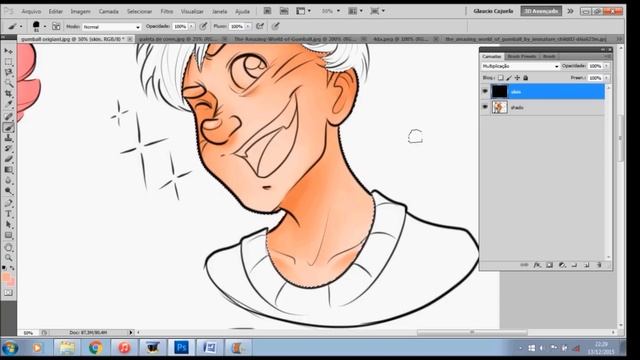This screenshot has width=640, height=360.
Task: Select the Quick Selection tool
Action: 8,83
